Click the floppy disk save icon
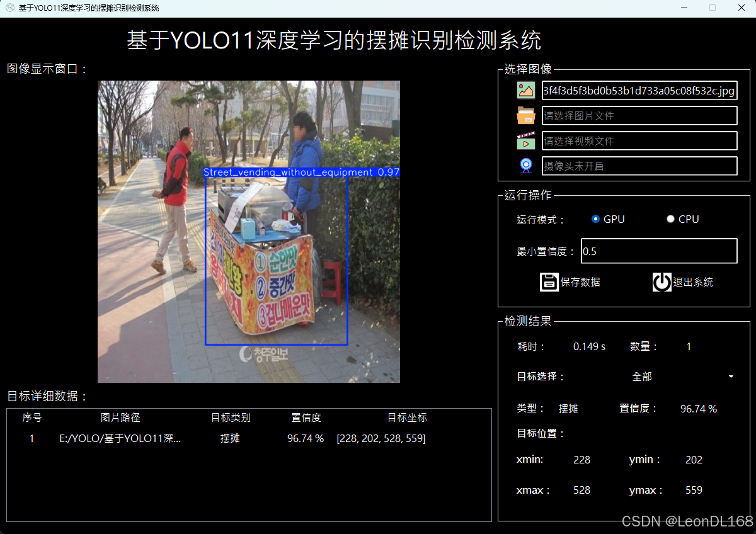This screenshot has height=534, width=756. pyautogui.click(x=549, y=282)
